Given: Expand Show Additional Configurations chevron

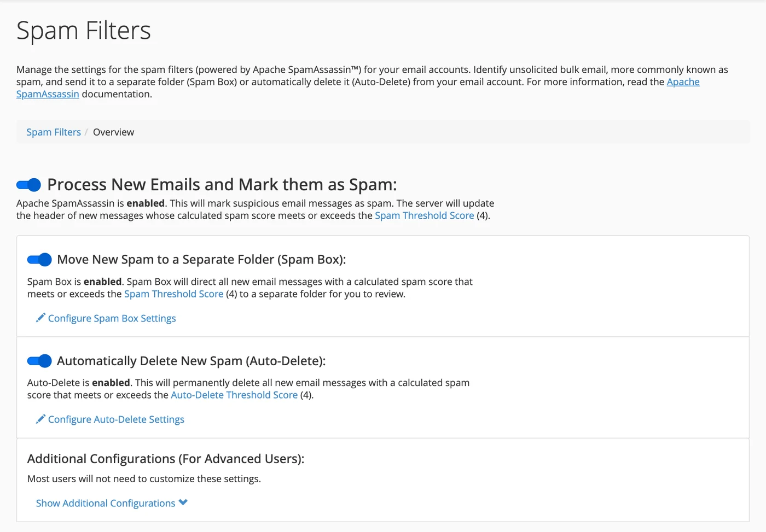Looking at the screenshot, I should pyautogui.click(x=183, y=502).
